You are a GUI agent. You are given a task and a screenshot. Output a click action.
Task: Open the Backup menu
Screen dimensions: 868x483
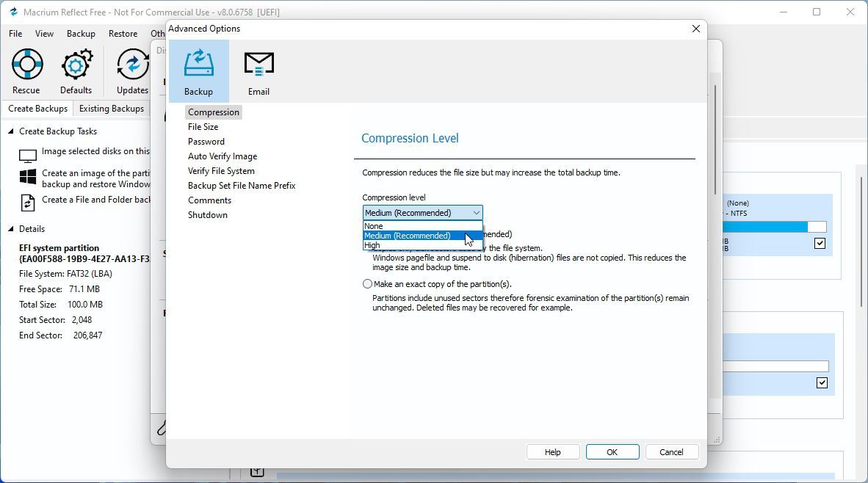click(81, 34)
